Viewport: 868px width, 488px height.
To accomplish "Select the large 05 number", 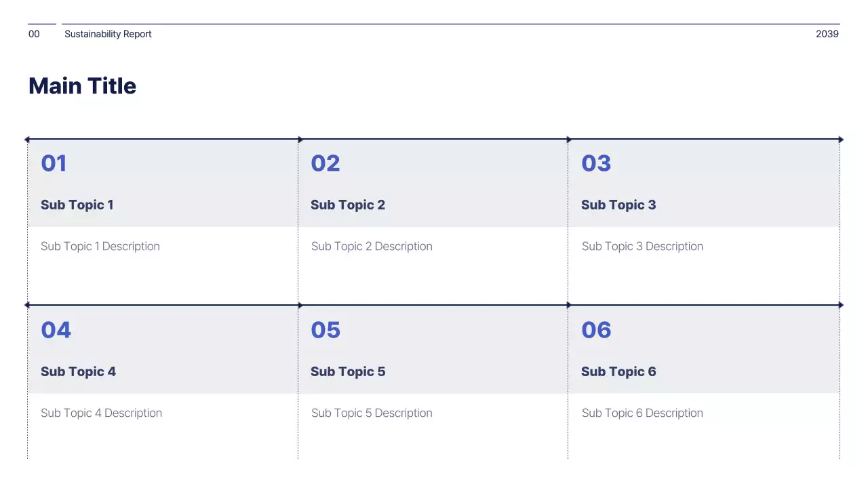I will pos(325,330).
